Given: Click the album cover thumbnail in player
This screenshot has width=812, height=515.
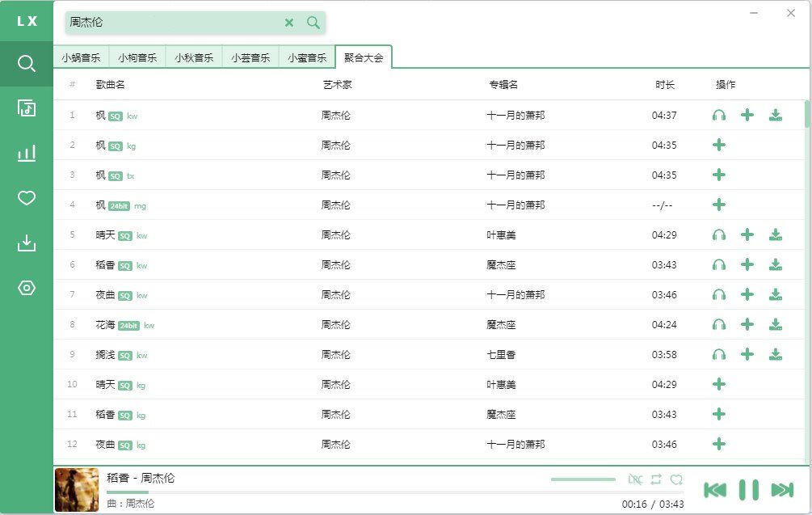Looking at the screenshot, I should coord(76,490).
